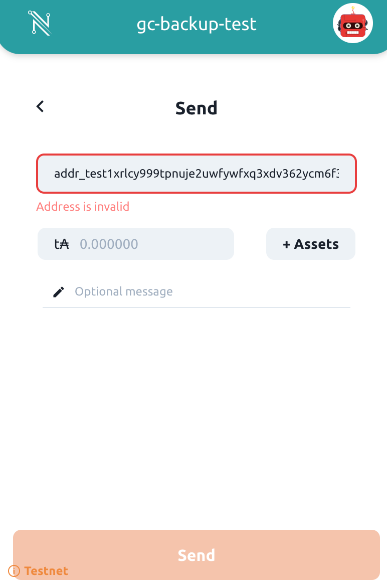Click the Address is invalid error text
Screen dimensions: 387x588
[x=82, y=207]
